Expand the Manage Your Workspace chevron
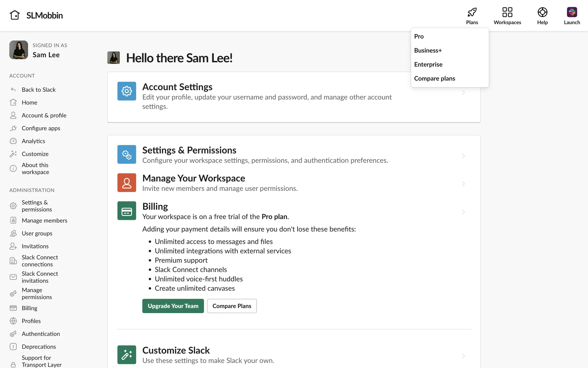 click(463, 184)
